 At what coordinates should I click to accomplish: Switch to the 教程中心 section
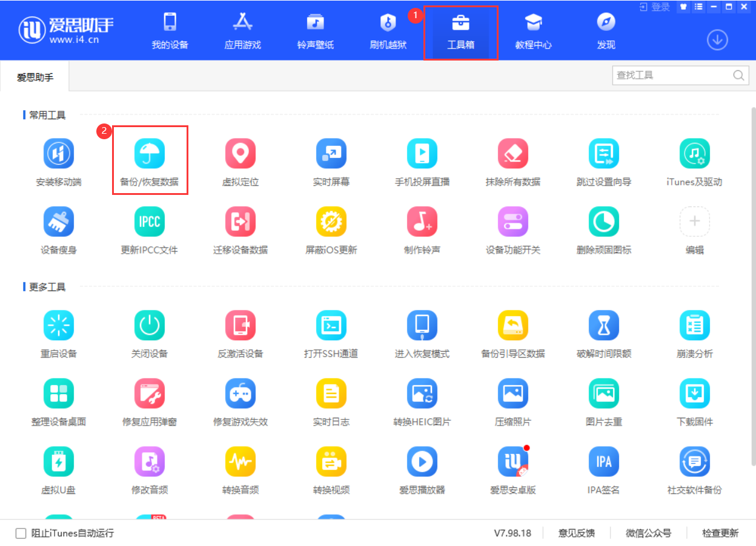click(x=533, y=30)
